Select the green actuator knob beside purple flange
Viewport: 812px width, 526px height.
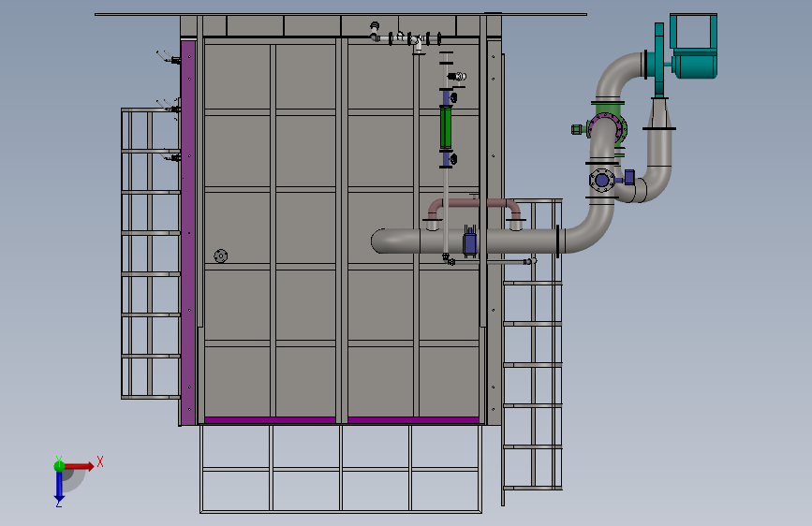pyautogui.click(x=578, y=129)
